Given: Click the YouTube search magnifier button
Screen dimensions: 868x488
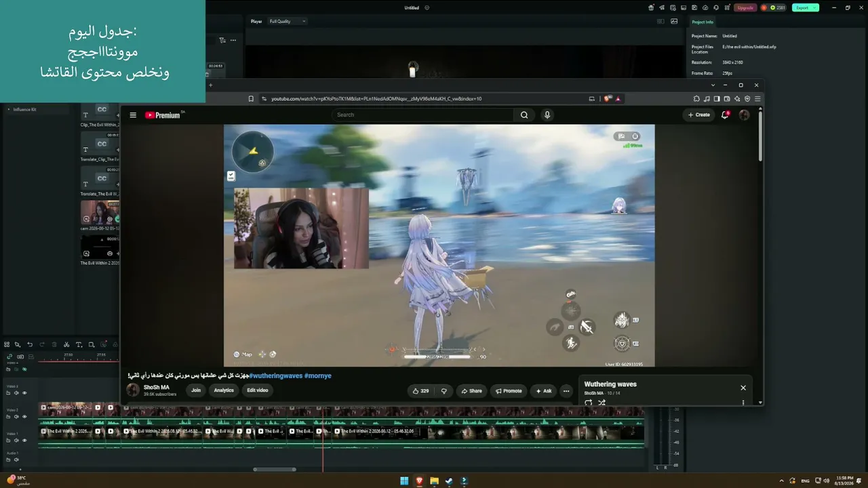Looking at the screenshot, I should (524, 115).
